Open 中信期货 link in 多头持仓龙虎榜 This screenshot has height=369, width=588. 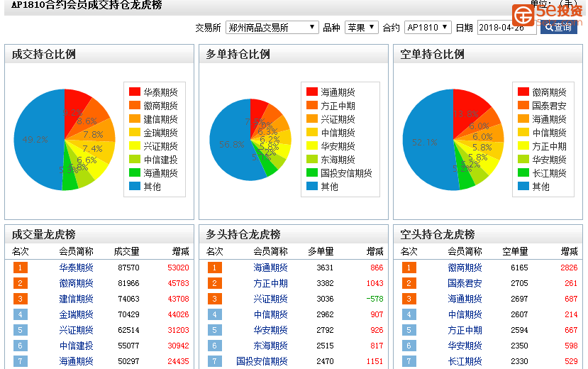(270, 314)
